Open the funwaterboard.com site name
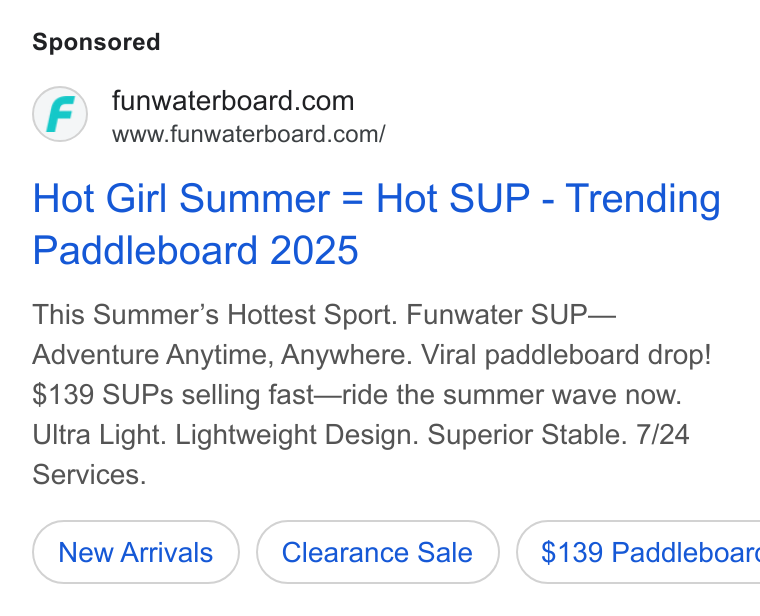 tap(233, 101)
